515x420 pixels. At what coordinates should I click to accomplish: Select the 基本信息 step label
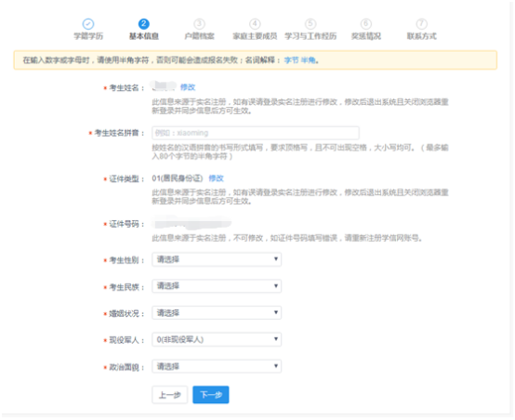click(143, 36)
